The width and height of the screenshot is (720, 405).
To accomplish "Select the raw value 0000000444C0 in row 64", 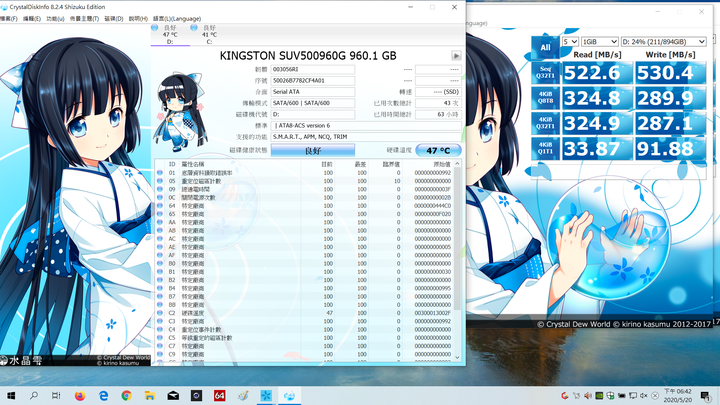I will [x=433, y=206].
